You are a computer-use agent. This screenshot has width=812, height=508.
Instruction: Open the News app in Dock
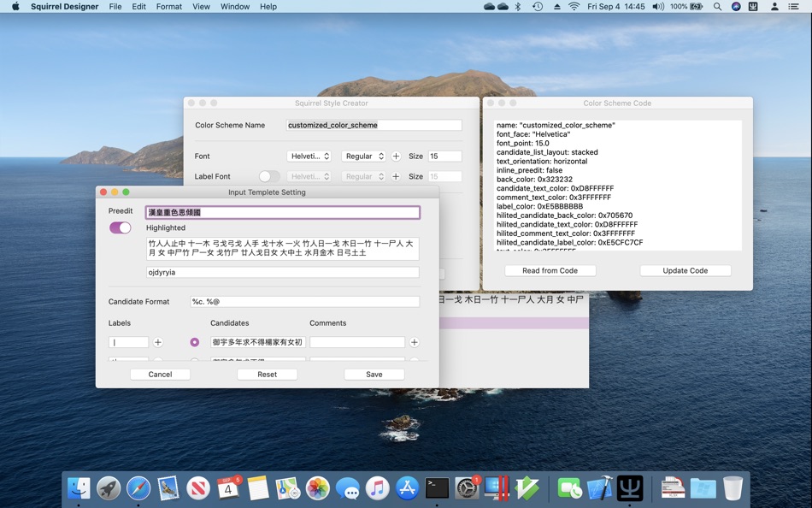click(198, 487)
